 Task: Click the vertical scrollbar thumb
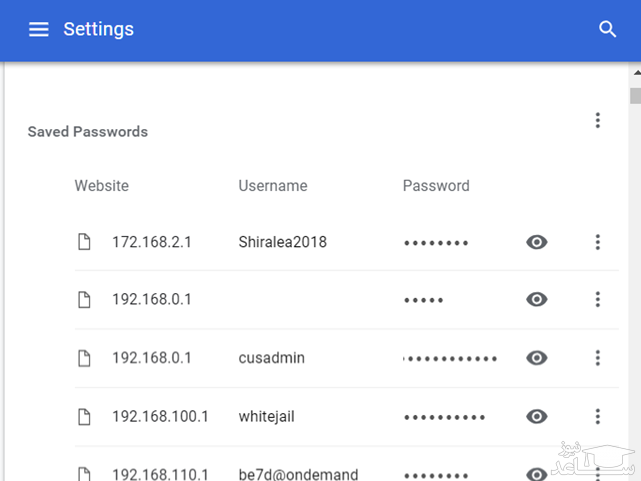tap(635, 96)
